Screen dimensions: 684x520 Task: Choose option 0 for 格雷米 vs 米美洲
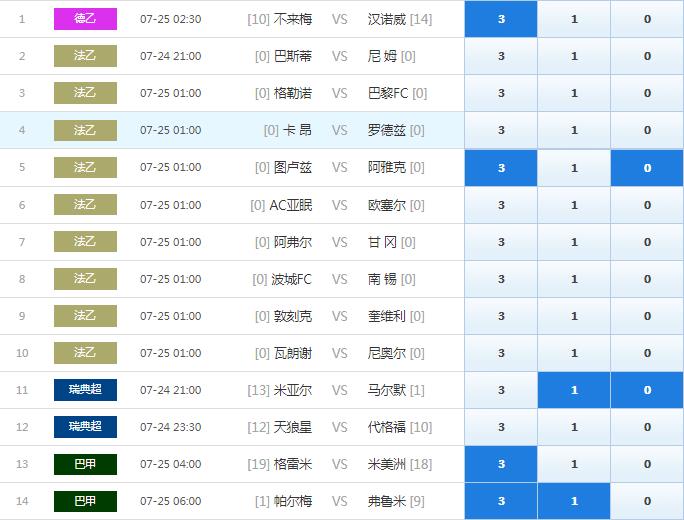(x=647, y=464)
